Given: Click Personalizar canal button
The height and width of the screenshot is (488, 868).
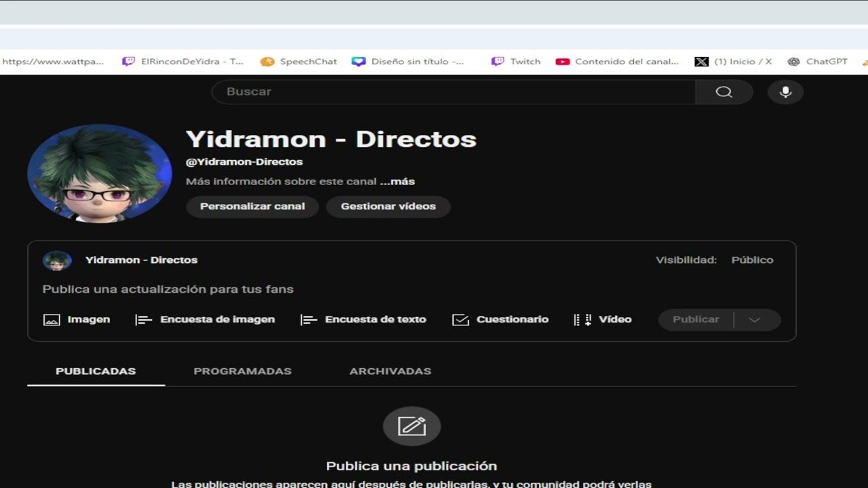Looking at the screenshot, I should [x=252, y=207].
